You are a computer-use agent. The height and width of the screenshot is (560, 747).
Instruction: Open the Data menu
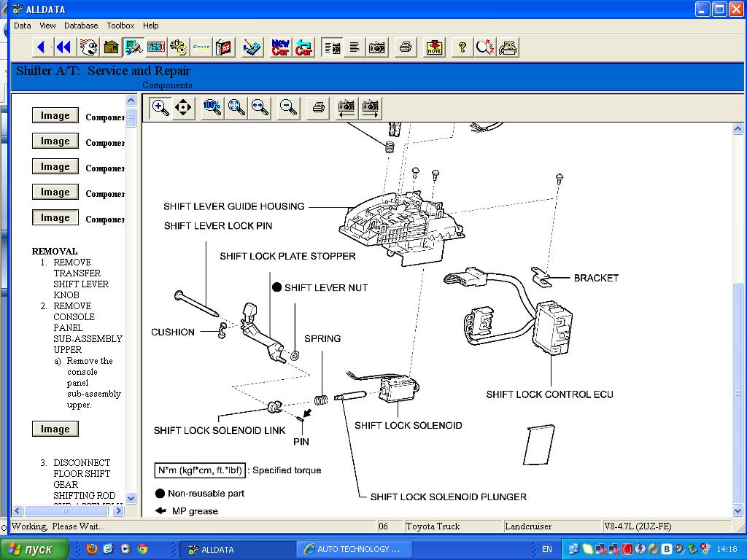(23, 26)
